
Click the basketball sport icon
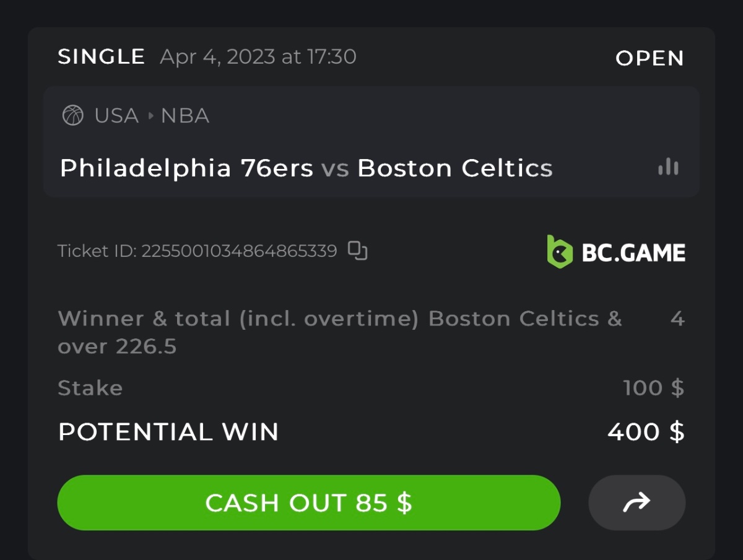(73, 116)
